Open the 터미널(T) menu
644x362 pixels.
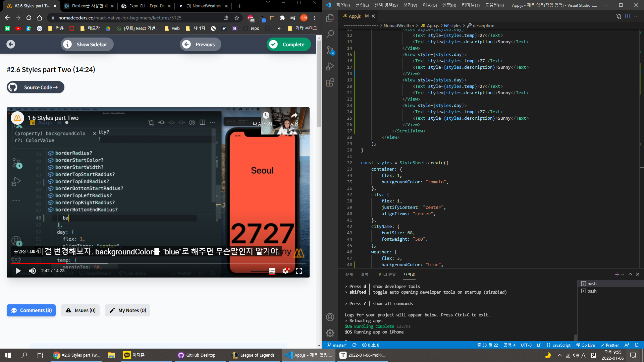[x=470, y=5]
